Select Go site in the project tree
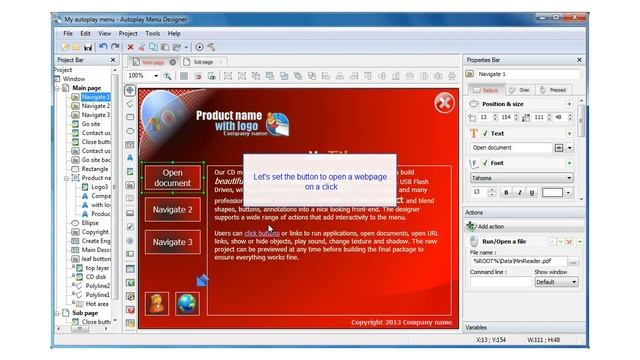This screenshot has width=640, height=360. pos(91,124)
